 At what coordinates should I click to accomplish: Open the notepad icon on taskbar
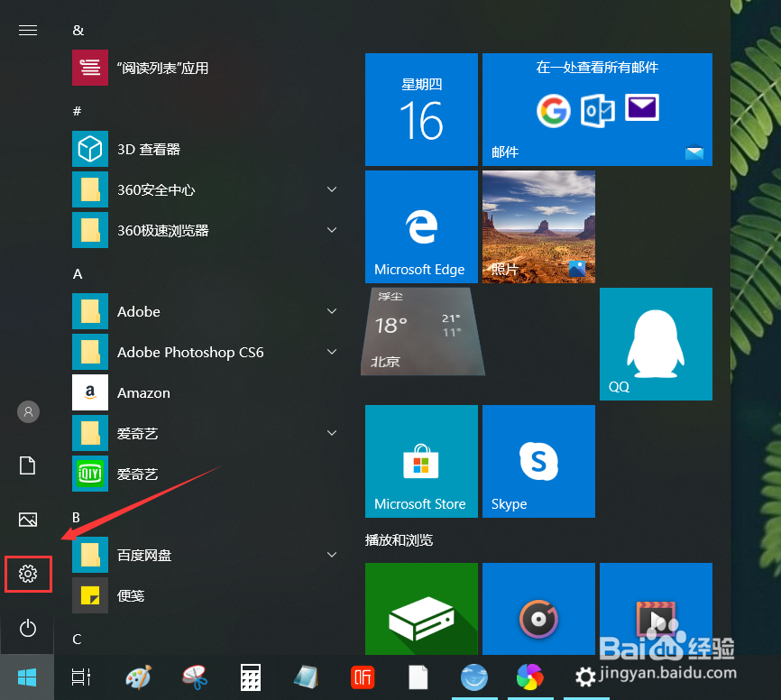[x=307, y=677]
